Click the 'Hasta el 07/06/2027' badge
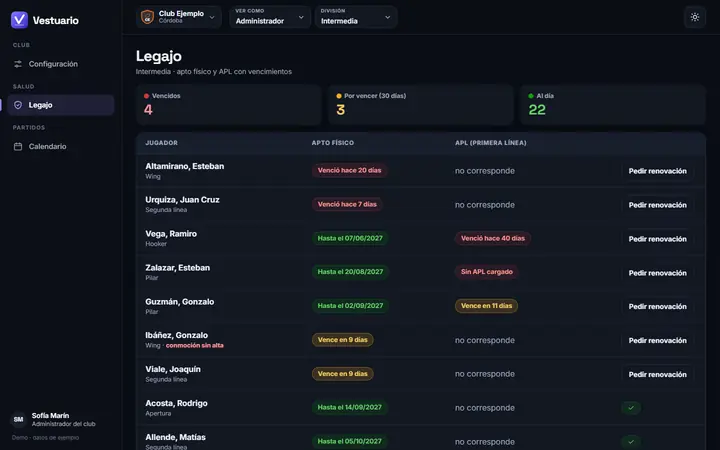The image size is (720, 450). point(350,238)
